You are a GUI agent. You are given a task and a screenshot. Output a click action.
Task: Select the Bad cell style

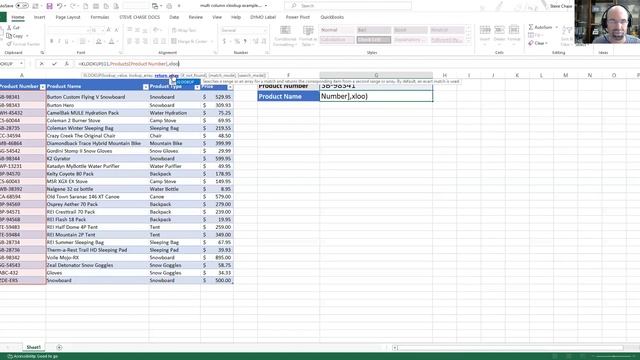tap(373, 30)
